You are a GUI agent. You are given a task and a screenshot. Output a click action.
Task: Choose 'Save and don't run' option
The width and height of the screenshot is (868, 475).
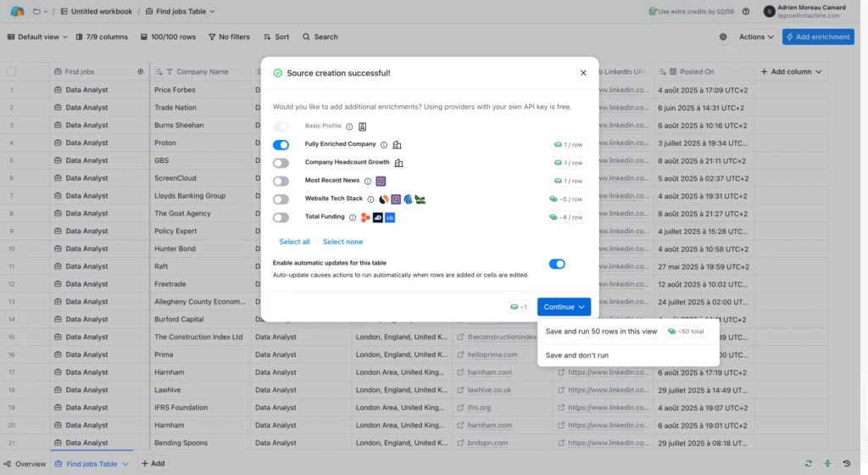click(577, 355)
